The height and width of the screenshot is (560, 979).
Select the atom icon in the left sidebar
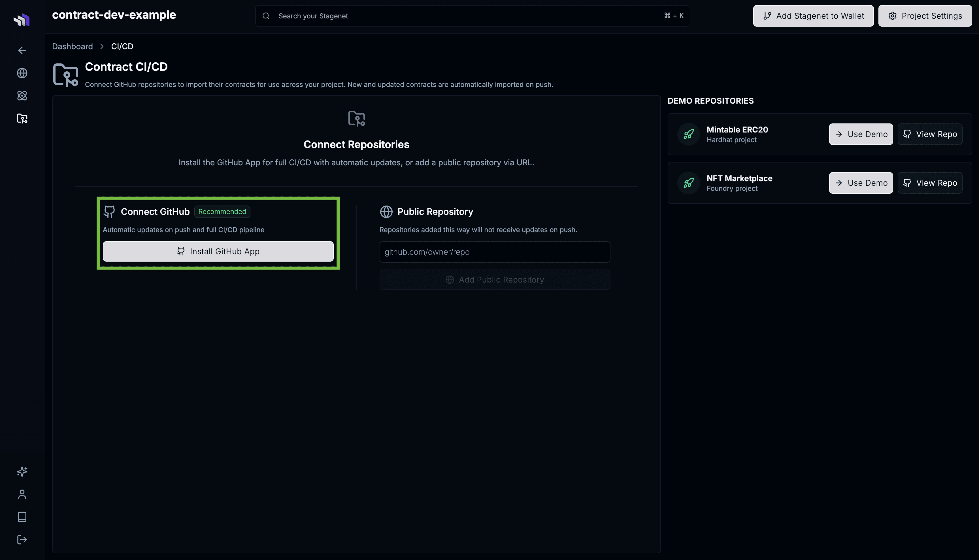click(22, 96)
